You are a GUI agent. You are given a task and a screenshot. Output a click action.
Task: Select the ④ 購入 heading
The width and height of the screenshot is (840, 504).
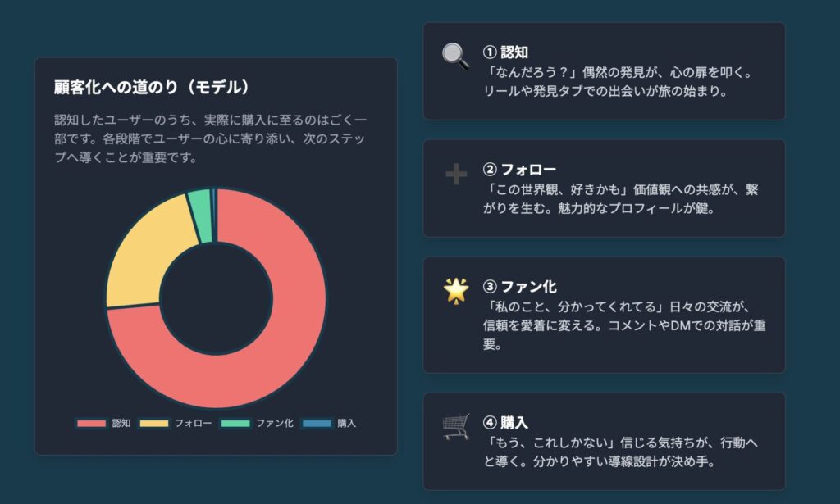[x=505, y=423]
